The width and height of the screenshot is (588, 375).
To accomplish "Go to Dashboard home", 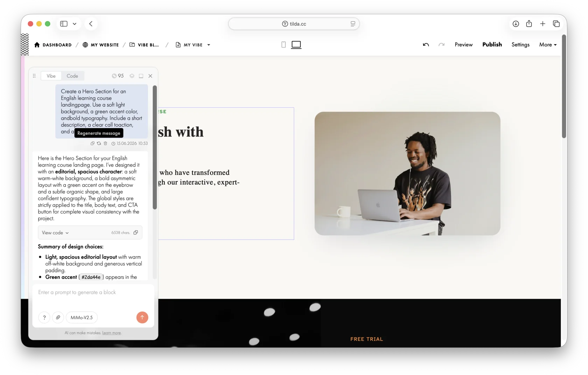I will (x=53, y=45).
